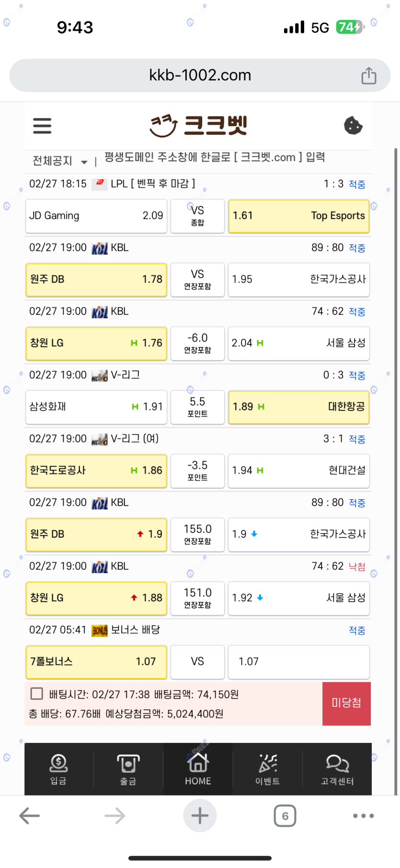Screen dimensions: 400x868
Task: Open a new browser tab with plus button
Action: (x=200, y=816)
